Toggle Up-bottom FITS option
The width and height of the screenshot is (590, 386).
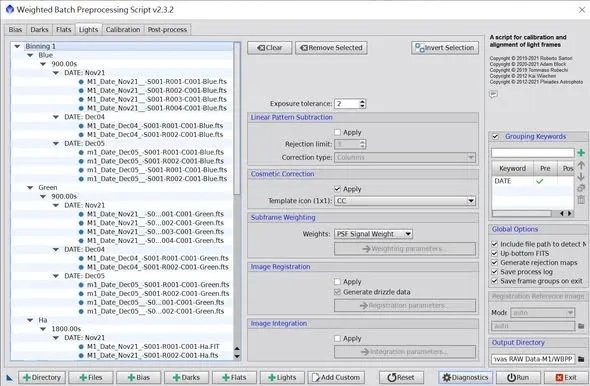[x=494, y=254]
